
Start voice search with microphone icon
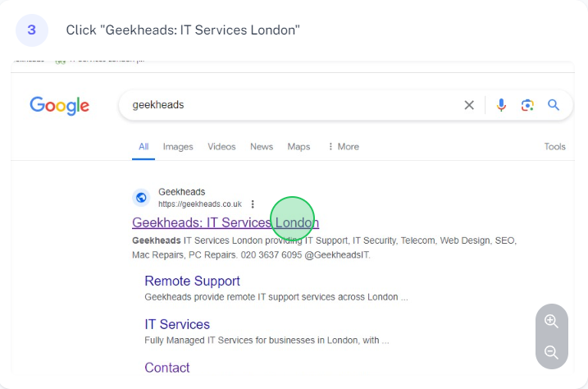(501, 105)
